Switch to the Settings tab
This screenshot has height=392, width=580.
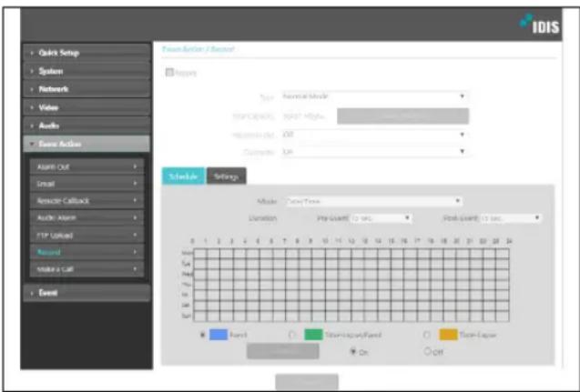tap(226, 176)
